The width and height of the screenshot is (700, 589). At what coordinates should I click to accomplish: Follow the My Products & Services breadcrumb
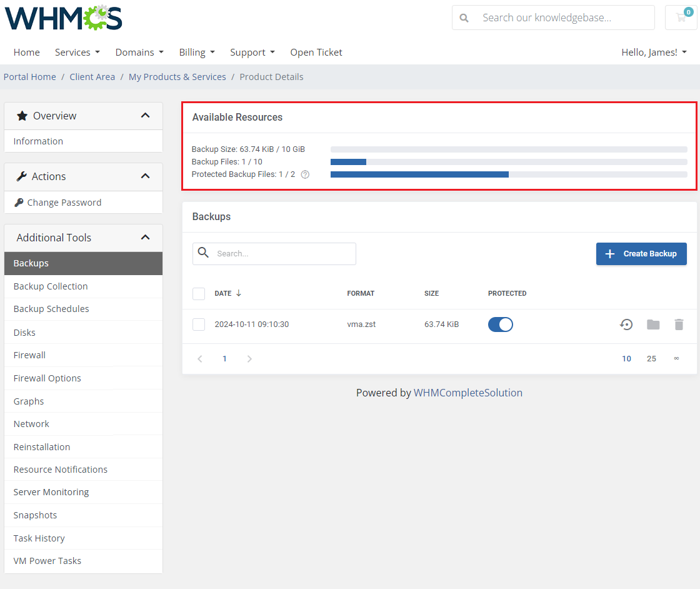(x=177, y=77)
